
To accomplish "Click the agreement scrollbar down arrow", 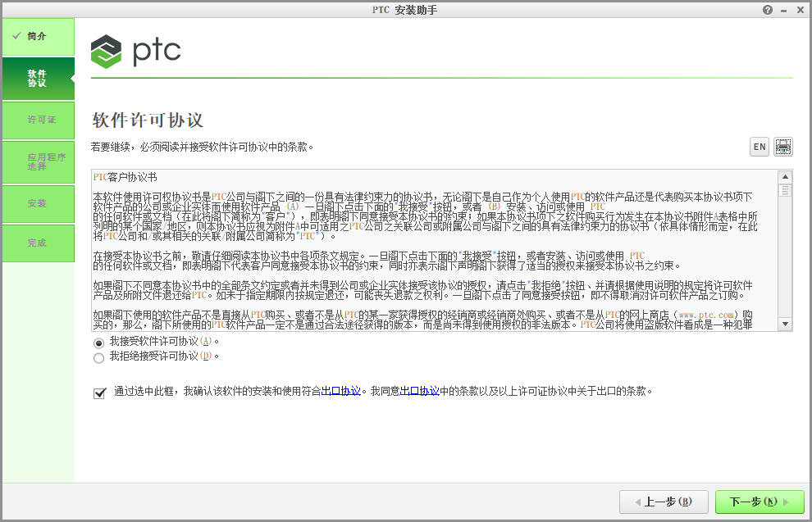I will coord(785,324).
